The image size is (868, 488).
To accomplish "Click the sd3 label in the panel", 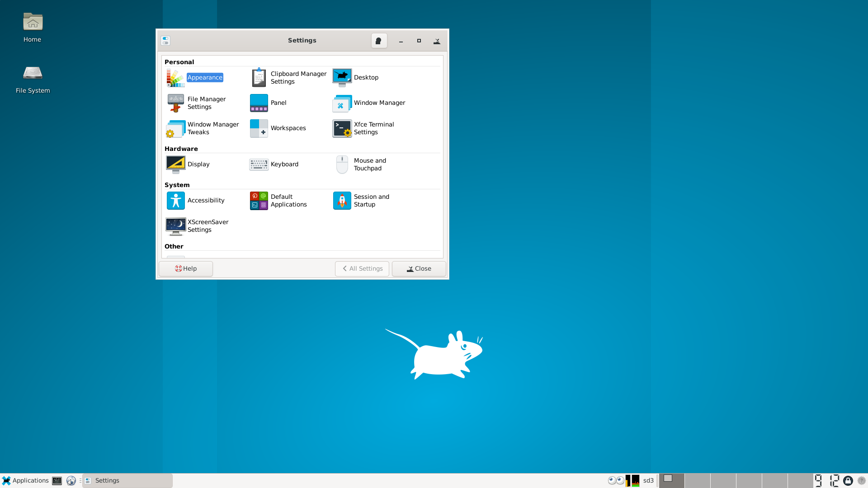I will point(648,481).
